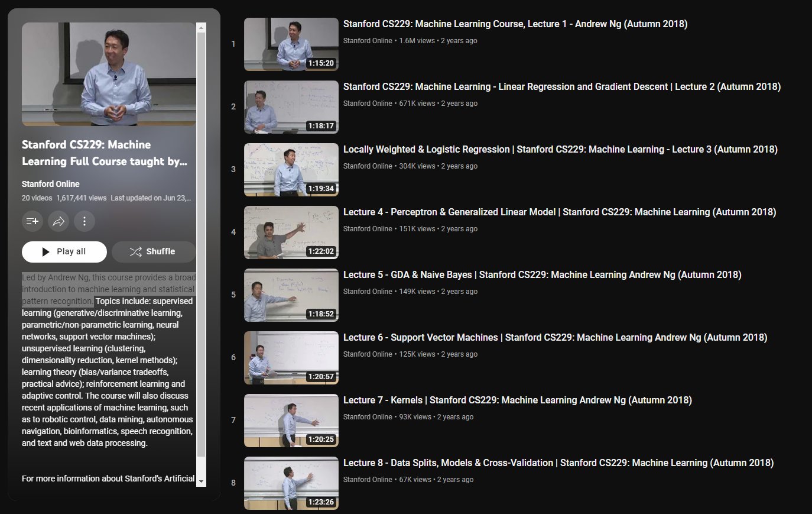Click the '1:15:20' duration badge
This screenshot has height=514, width=812.
pyautogui.click(x=321, y=63)
